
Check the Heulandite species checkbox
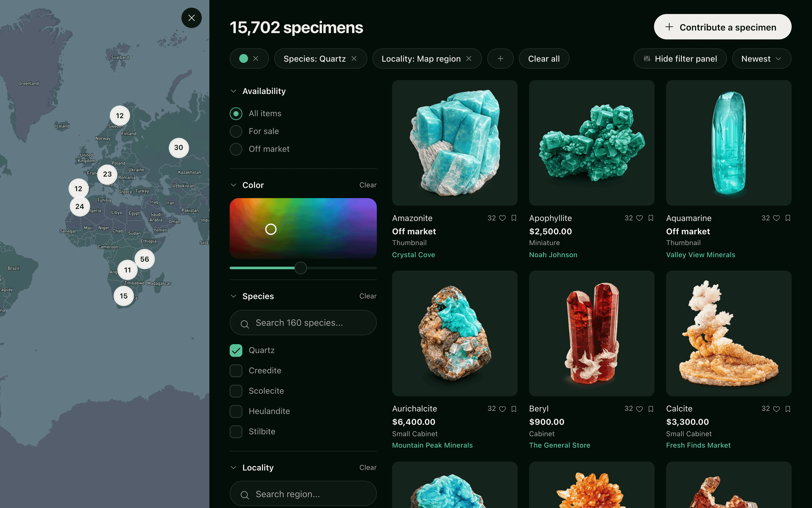[236, 411]
